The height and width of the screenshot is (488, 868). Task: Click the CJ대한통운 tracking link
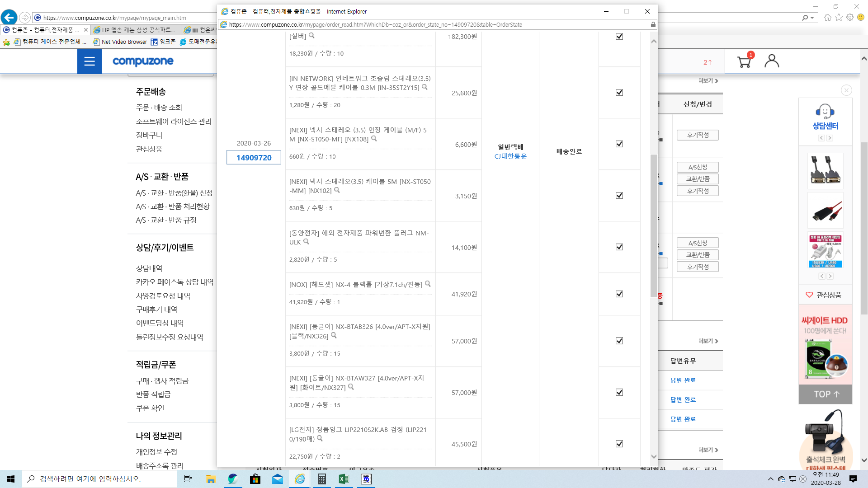pos(510,156)
